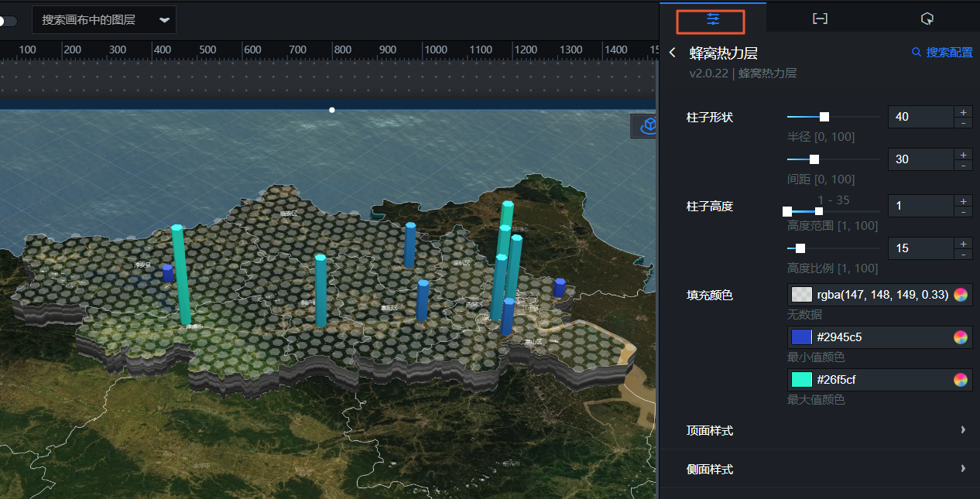
Task: Click the 柱子形状 label
Action: (x=710, y=118)
